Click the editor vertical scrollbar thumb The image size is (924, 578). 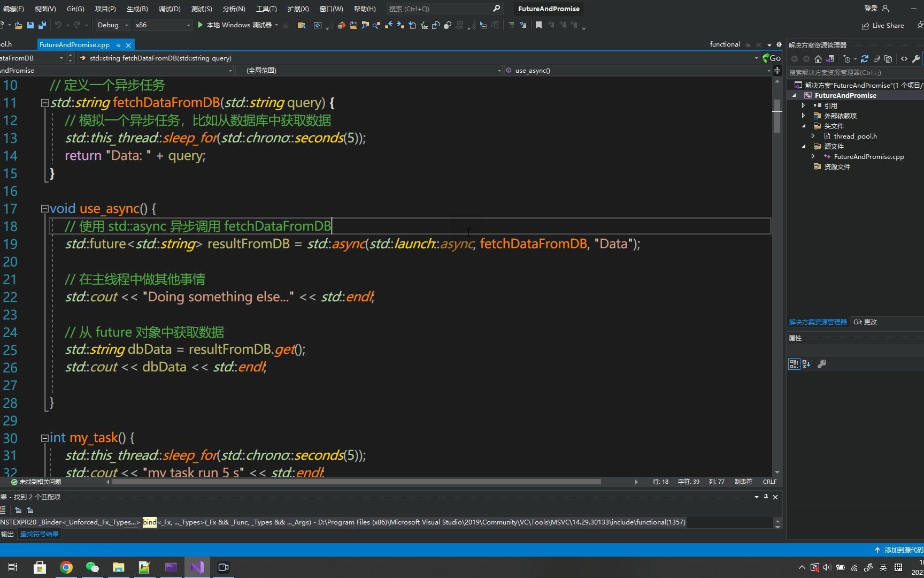777,116
